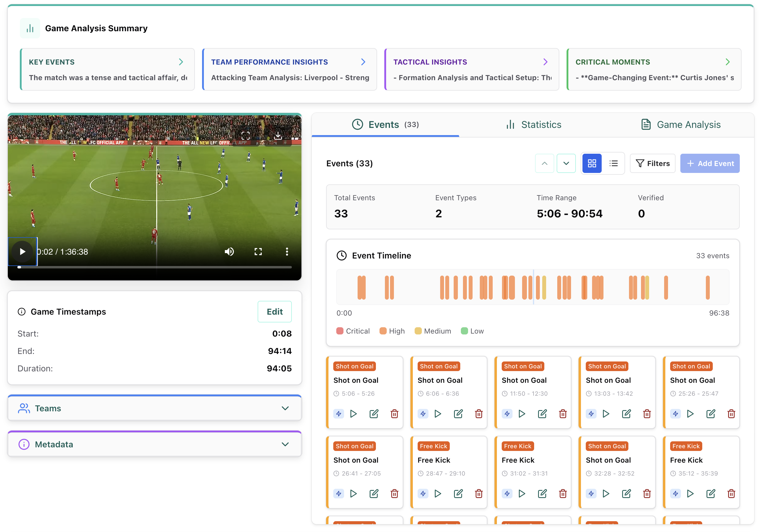Toggle fullscreen on the video player
Screen dimensions: 759x532
(258, 251)
